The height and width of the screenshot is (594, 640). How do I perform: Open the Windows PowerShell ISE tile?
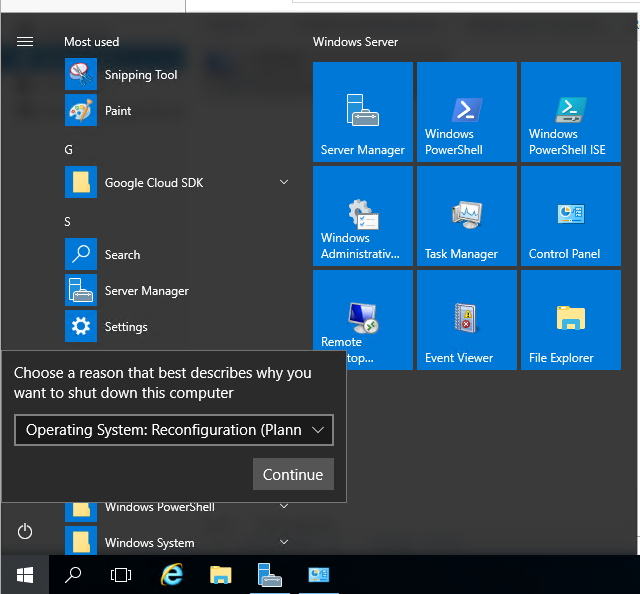point(570,112)
